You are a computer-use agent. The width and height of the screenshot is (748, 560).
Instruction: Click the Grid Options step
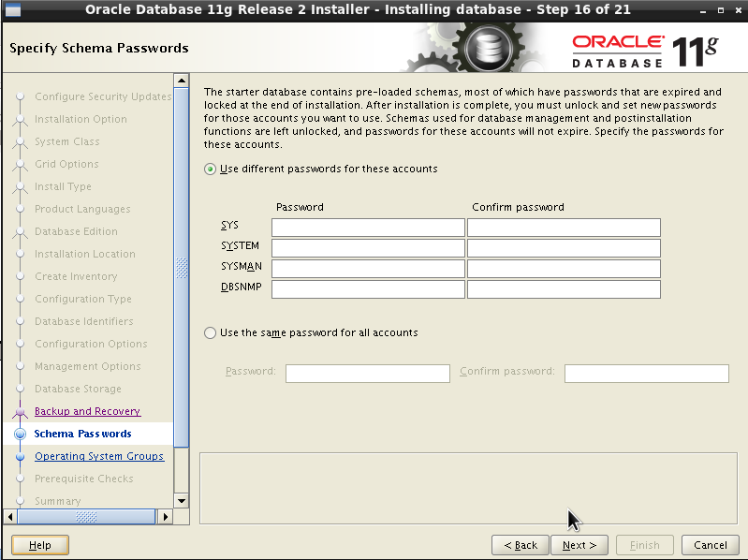(66, 164)
